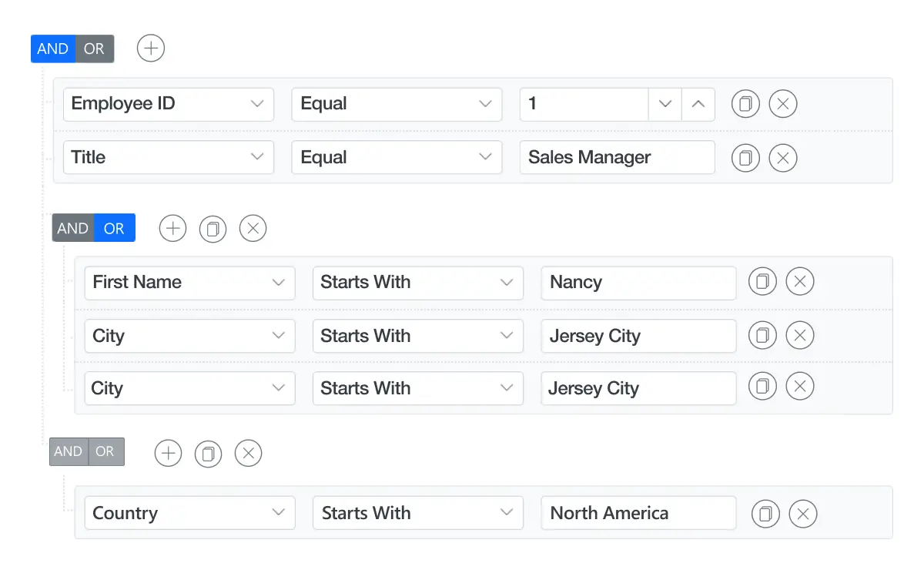Switch the top group connector to OR
924x570 pixels.
pyautogui.click(x=94, y=49)
